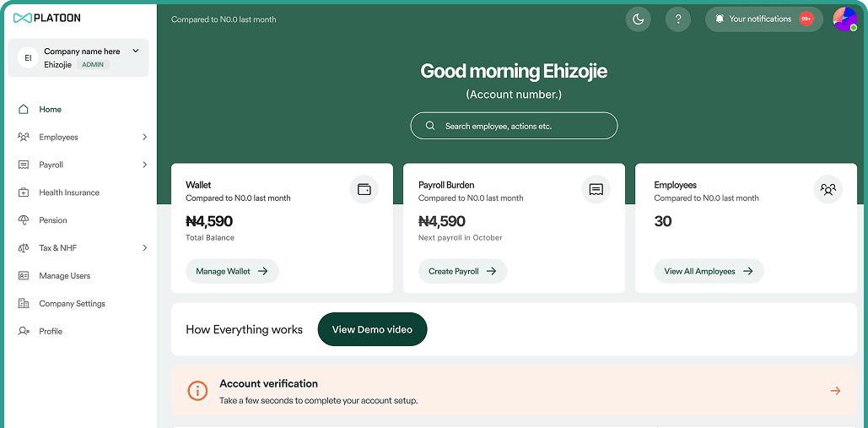Click the Company Settings building icon

(24, 304)
